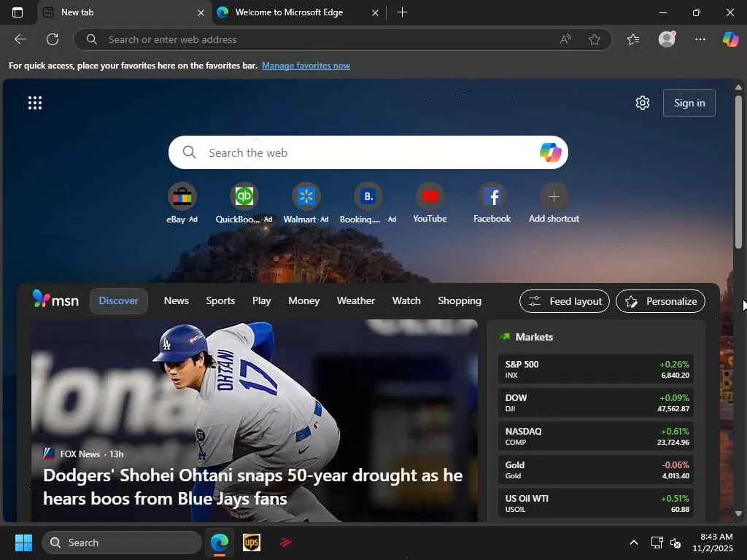The height and width of the screenshot is (560, 747).
Task: Select the Watch feed tab
Action: click(x=406, y=301)
